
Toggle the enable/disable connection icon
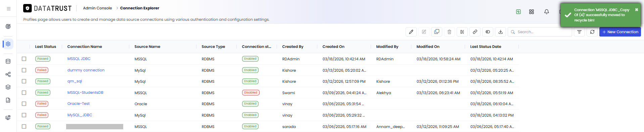[x=488, y=32]
